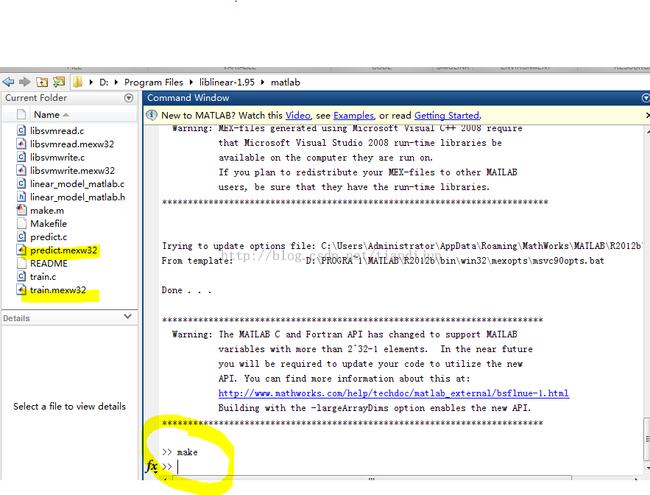Open the mathworks.com bsflnue-1.html link
Image resolution: width=650 pixels, height=495 pixels.
[x=394, y=393]
